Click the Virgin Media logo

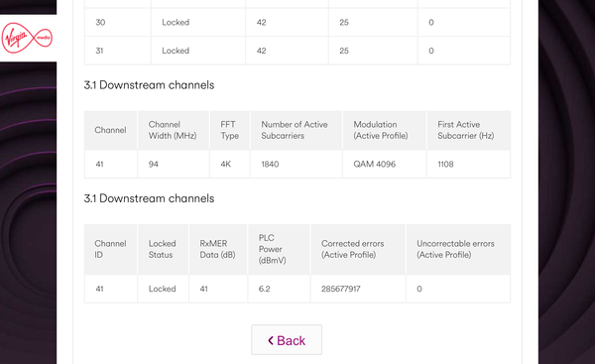click(x=27, y=38)
